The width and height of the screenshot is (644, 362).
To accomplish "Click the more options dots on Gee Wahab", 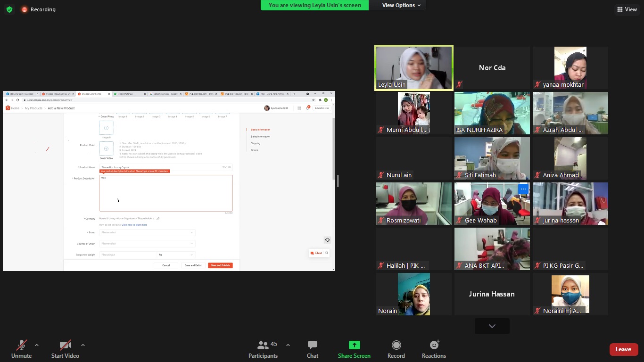I will point(523,189).
